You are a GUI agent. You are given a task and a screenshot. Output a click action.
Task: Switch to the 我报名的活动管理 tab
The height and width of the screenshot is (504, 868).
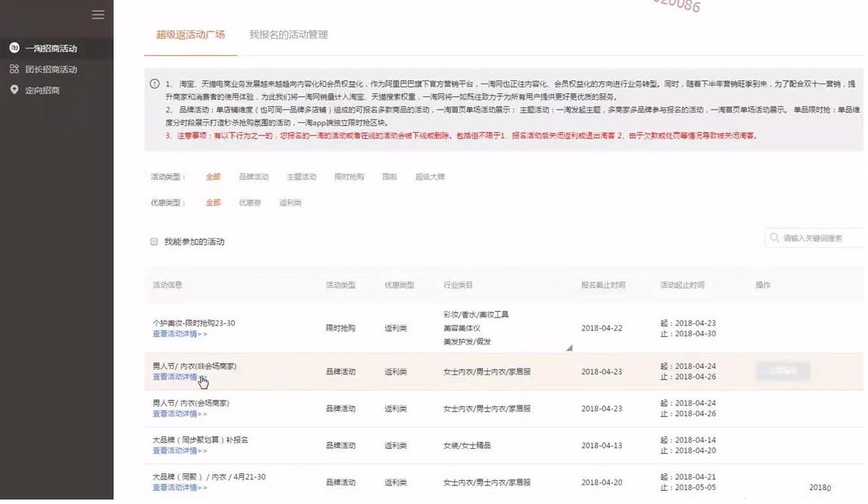(289, 34)
